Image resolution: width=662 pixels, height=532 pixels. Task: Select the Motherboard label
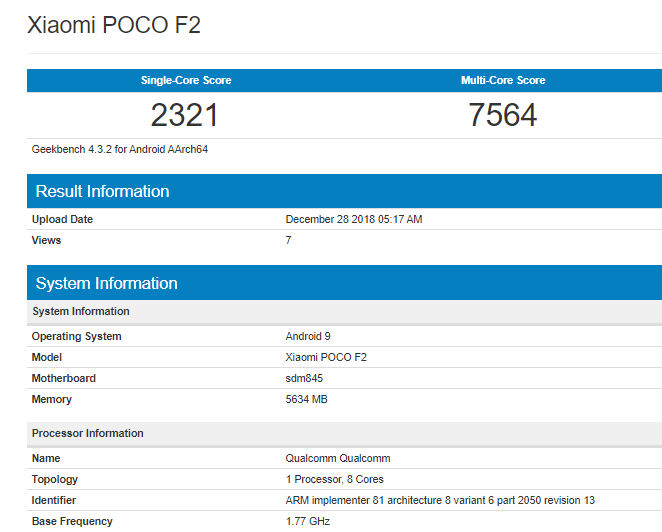tap(64, 378)
